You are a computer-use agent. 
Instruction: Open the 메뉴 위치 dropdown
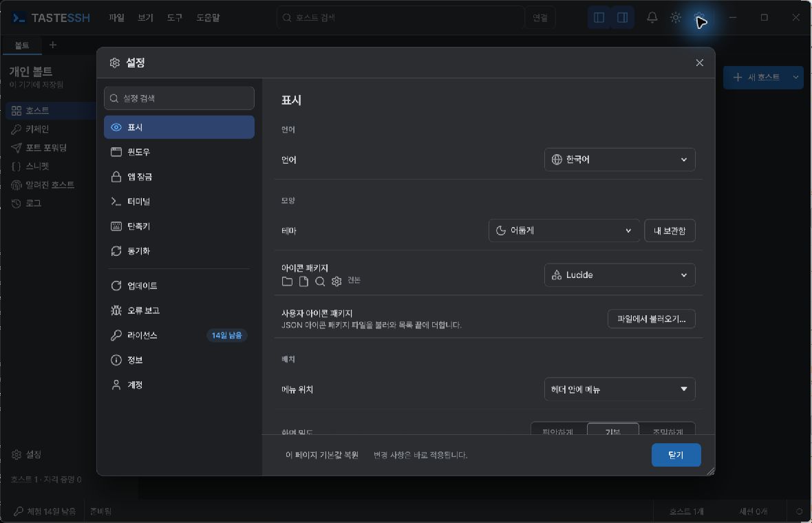619,389
